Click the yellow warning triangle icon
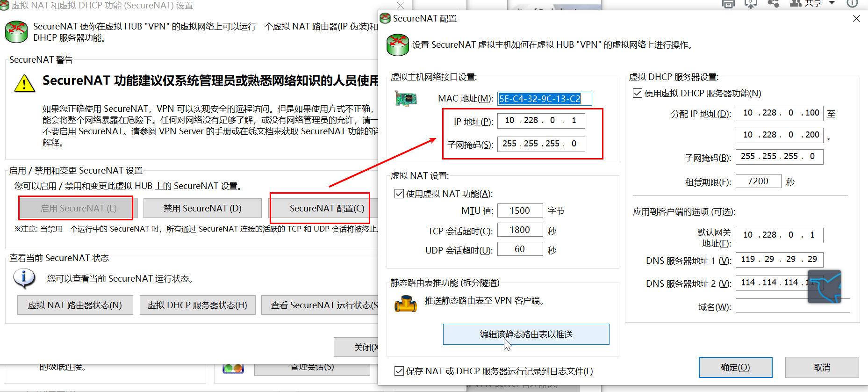 click(x=25, y=84)
